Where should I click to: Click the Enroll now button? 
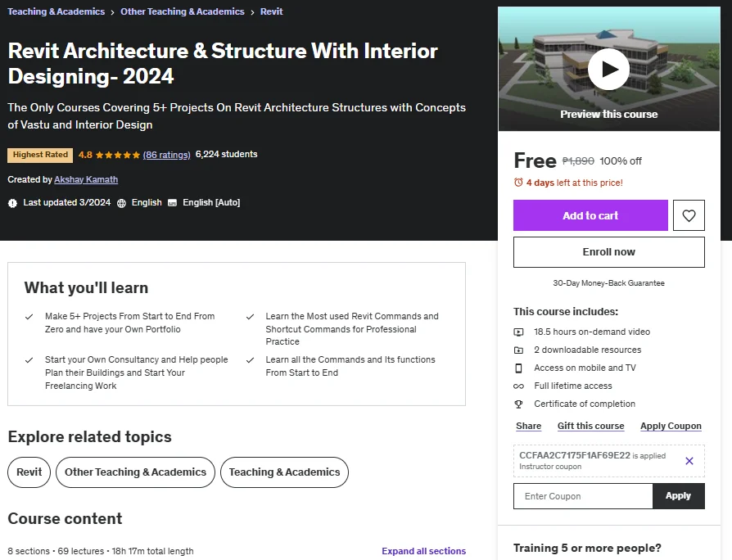click(608, 252)
